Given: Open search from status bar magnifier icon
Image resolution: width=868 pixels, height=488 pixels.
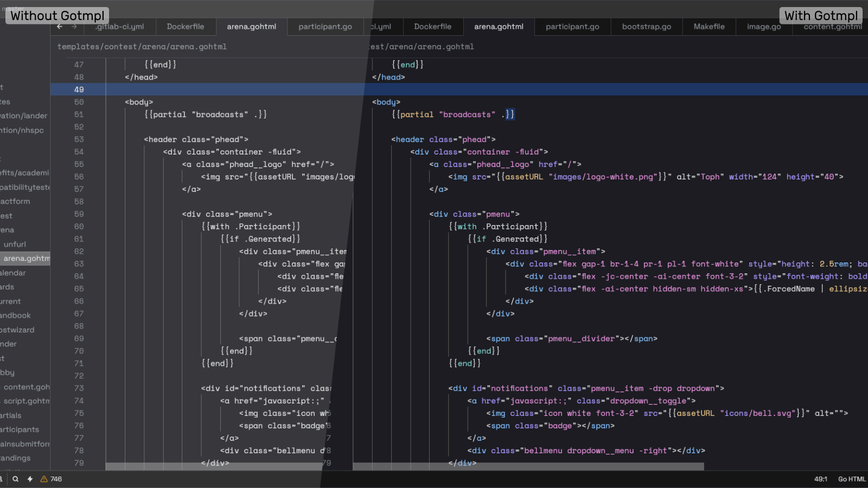Looking at the screenshot, I should pyautogui.click(x=16, y=479).
